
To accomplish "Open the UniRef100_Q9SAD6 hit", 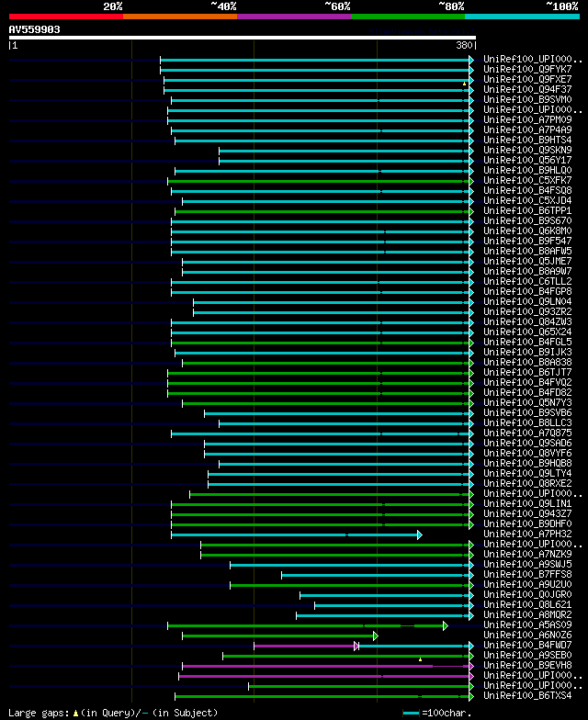I will click(527, 443).
